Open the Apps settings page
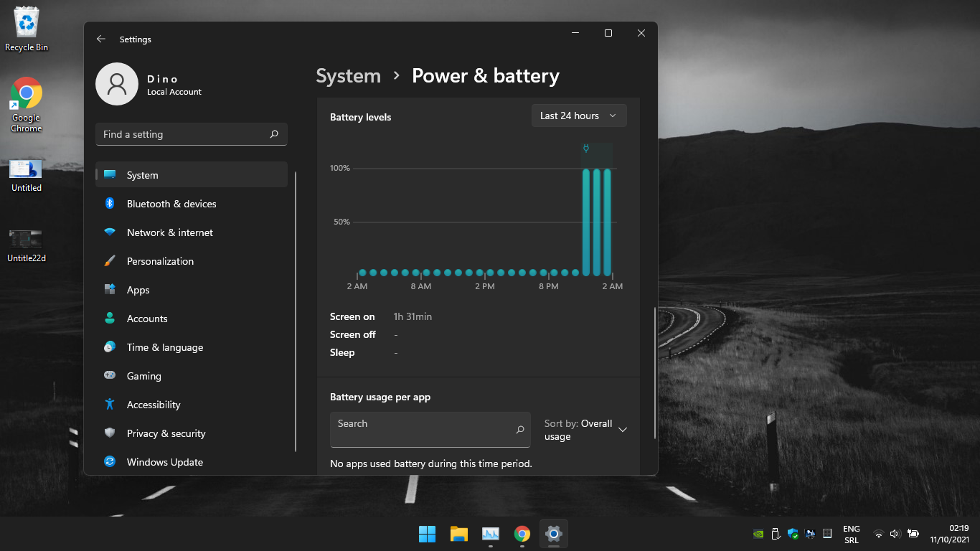 138,290
